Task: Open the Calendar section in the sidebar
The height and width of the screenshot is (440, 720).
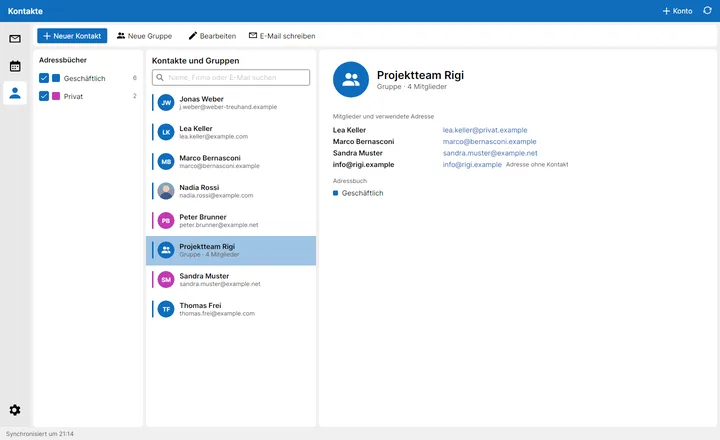Action: [x=15, y=66]
